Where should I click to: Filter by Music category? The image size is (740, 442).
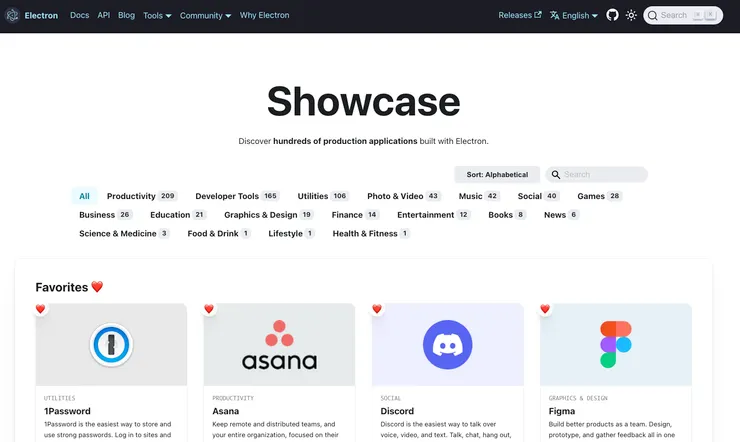479,196
